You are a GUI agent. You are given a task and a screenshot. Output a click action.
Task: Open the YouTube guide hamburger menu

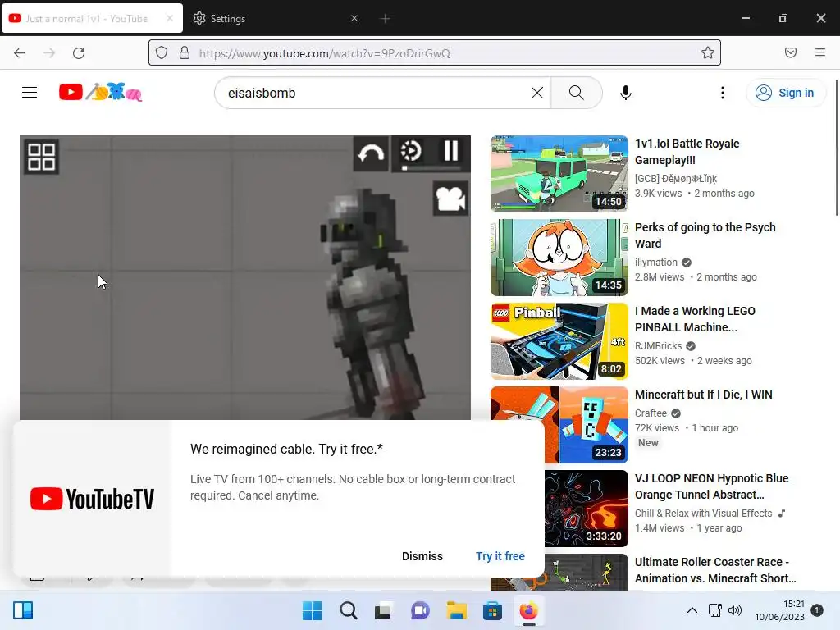(x=30, y=93)
